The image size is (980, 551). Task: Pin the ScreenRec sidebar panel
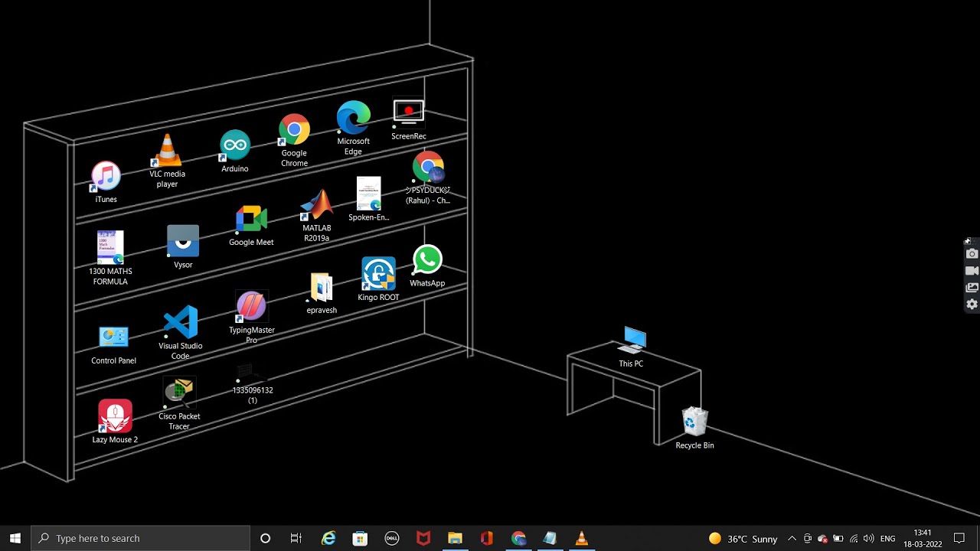[968, 241]
